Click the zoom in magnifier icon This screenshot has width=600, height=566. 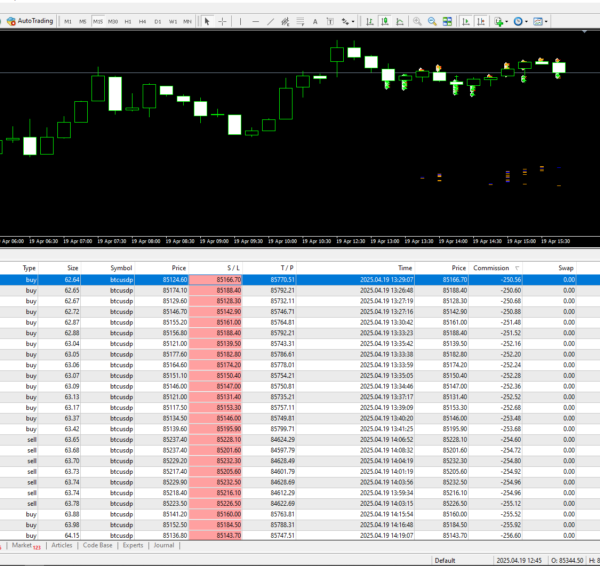pos(417,20)
